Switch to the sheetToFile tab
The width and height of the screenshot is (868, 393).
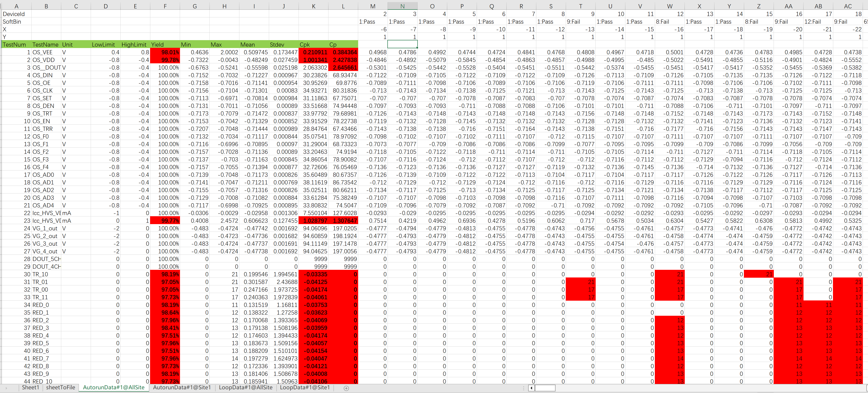61,388
